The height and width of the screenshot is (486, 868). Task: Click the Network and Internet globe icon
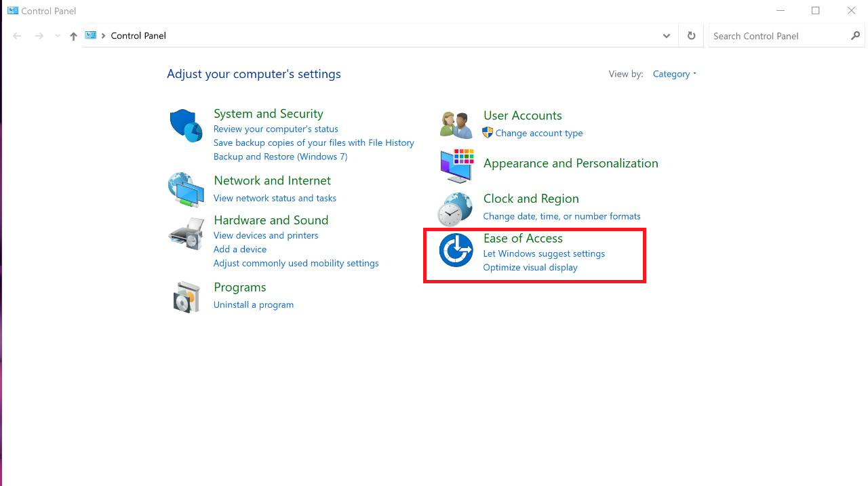pos(186,189)
